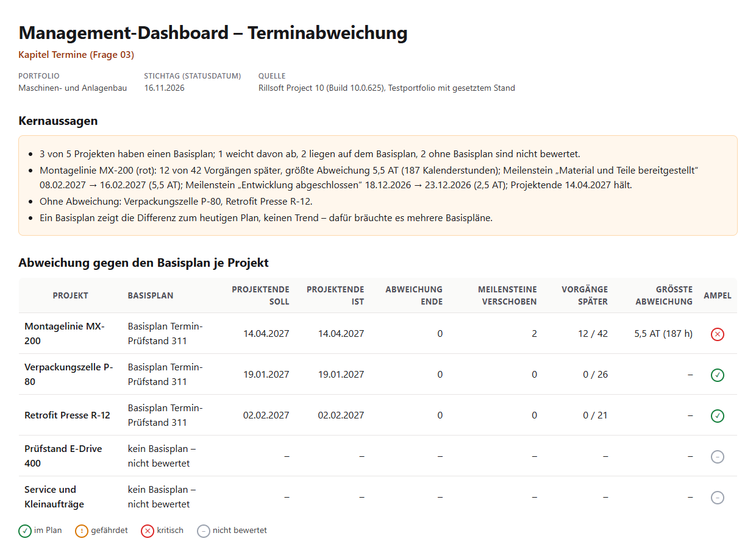Click the AMPEL column header
Viewport: 756px width, 547px height.
(x=718, y=295)
